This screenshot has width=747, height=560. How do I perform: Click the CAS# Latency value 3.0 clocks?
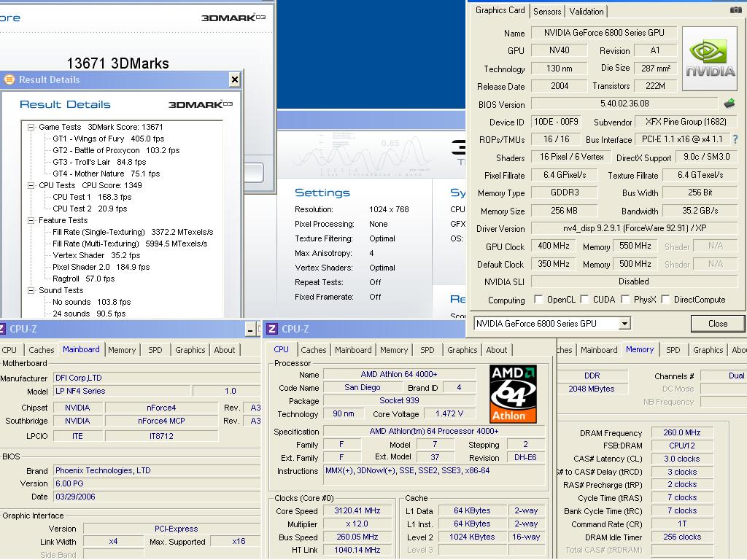(x=682, y=459)
